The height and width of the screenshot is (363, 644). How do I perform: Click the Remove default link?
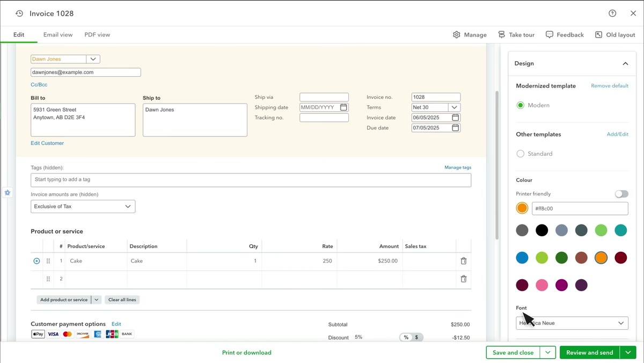(610, 86)
